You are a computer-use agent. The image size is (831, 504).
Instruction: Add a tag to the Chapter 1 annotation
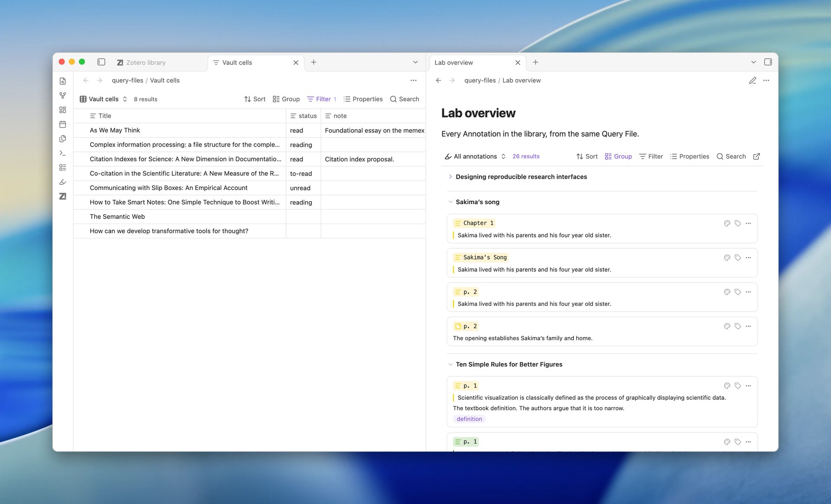point(738,223)
